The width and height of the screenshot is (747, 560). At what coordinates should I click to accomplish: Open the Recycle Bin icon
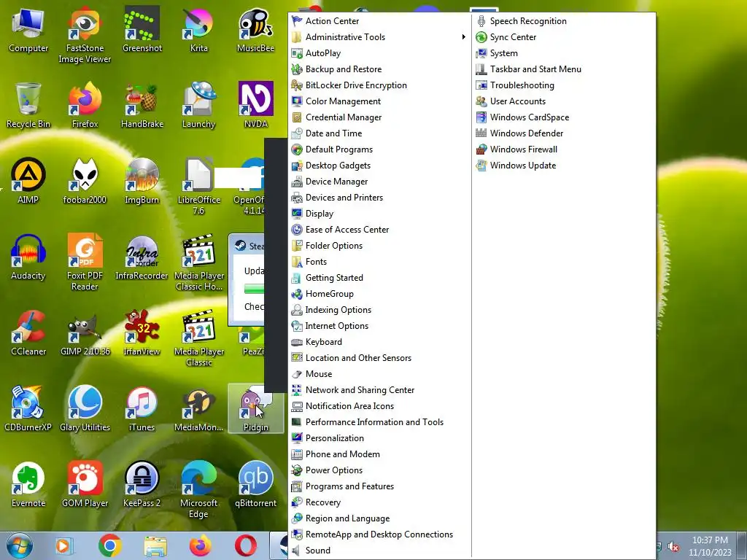pyautogui.click(x=28, y=106)
